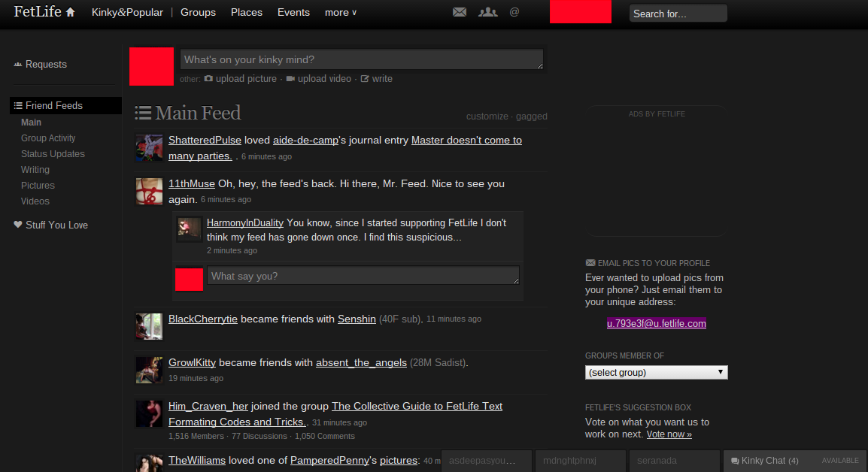Open Kinky&Popular page
868x472 pixels.
click(x=127, y=12)
